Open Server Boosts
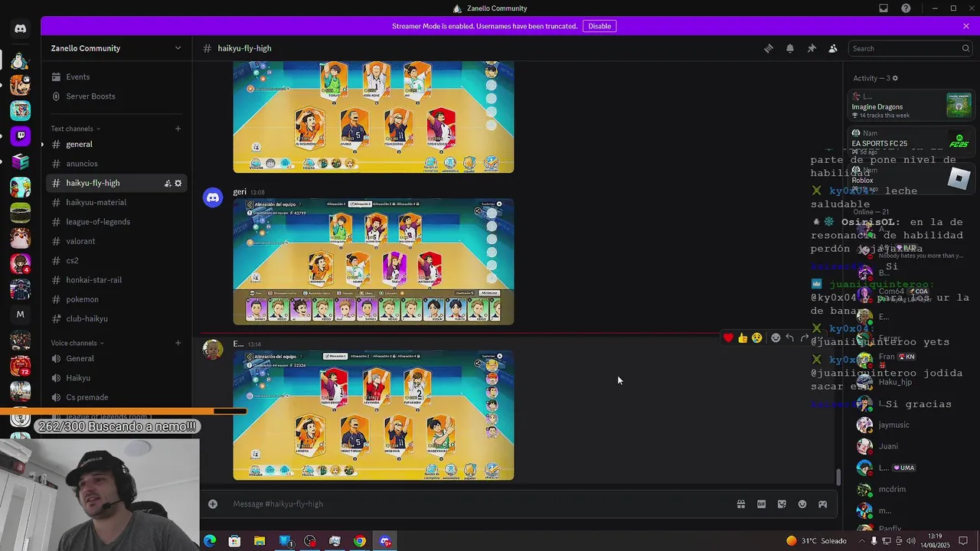Image resolution: width=980 pixels, height=551 pixels. (x=116, y=96)
